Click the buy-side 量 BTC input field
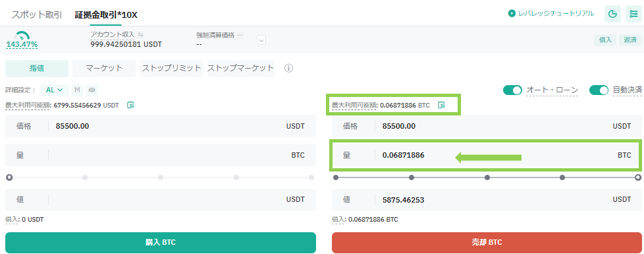 [161, 155]
